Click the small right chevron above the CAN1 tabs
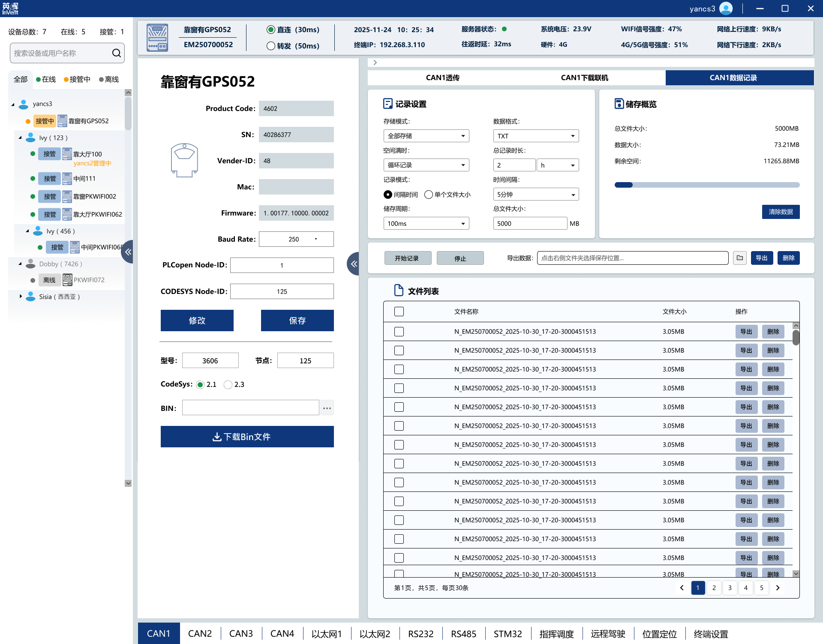Image resolution: width=823 pixels, height=644 pixels. pos(375,63)
